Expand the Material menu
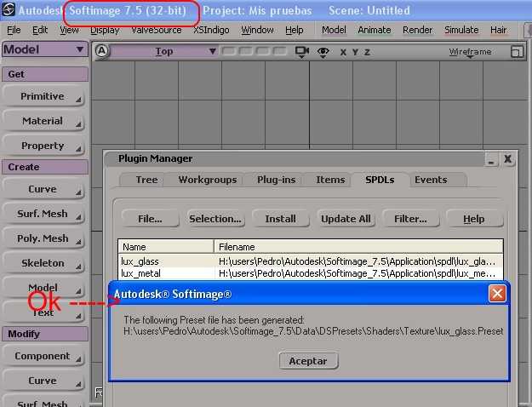The height and width of the screenshot is (407, 532). pyautogui.click(x=43, y=121)
